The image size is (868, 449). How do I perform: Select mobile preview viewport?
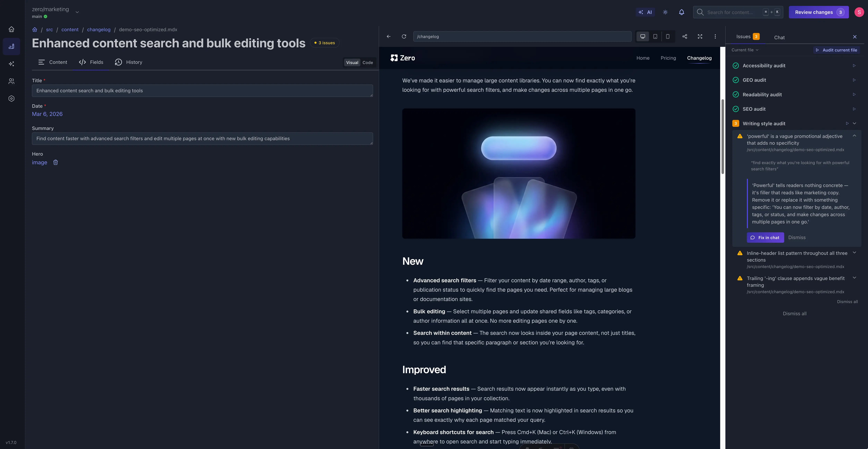(668, 36)
